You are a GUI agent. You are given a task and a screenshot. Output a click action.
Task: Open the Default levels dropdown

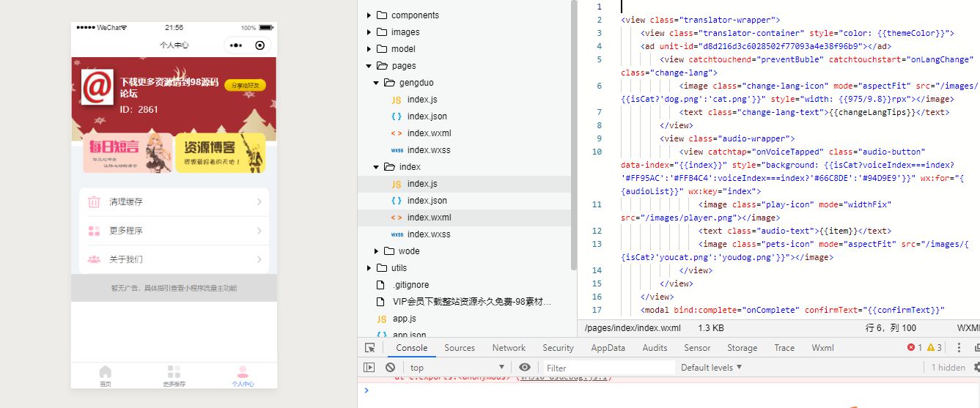point(711,368)
